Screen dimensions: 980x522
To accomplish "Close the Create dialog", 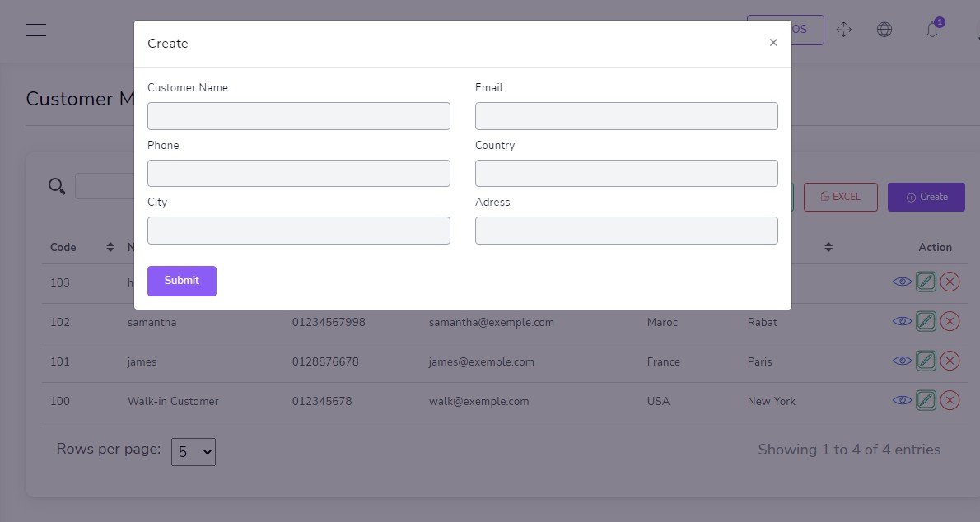I will [x=773, y=43].
